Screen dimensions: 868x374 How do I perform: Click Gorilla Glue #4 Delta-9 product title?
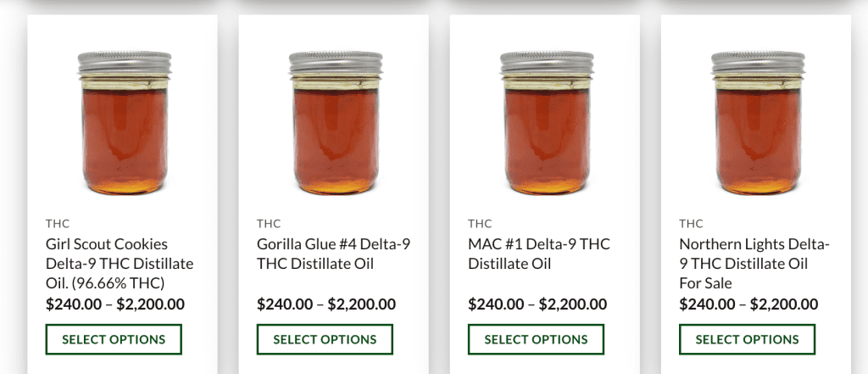click(x=333, y=254)
